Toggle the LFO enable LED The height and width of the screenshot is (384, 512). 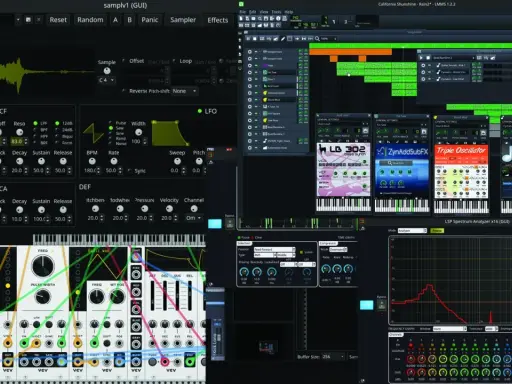coord(200,111)
